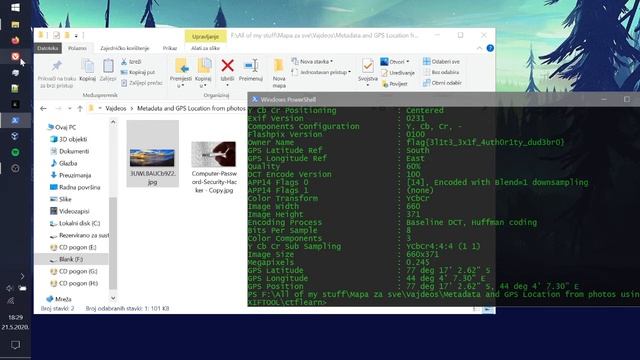The width and height of the screenshot is (640, 360).
Task: Click Vajdeos in the address breadcrumb
Action: 116,108
